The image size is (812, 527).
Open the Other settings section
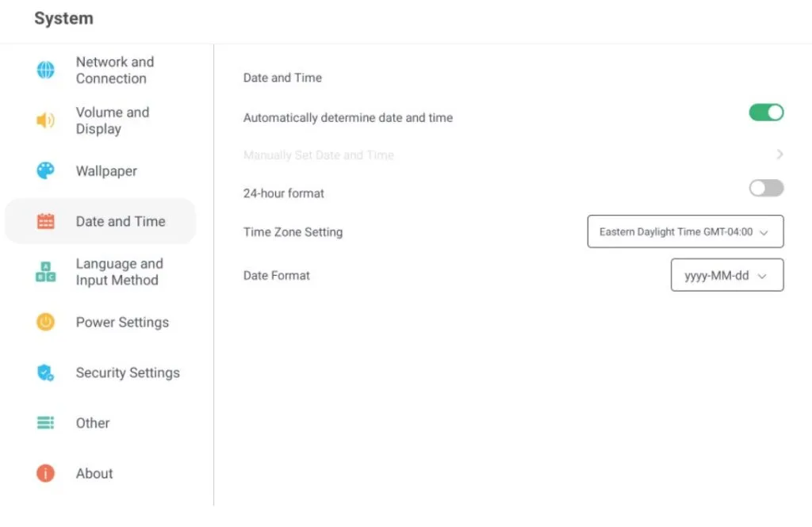101,423
